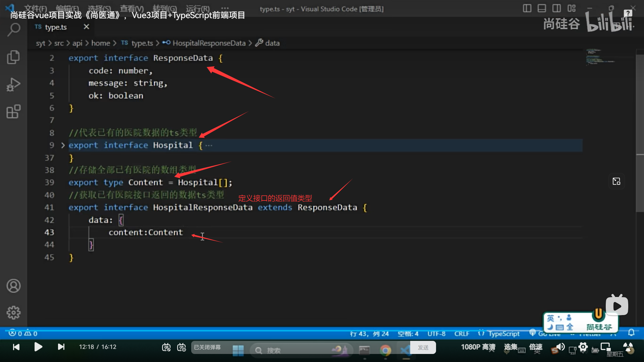Viewport: 644px width, 362px height.
Task: Toggle the bottom panel layout icon
Action: (x=542, y=8)
